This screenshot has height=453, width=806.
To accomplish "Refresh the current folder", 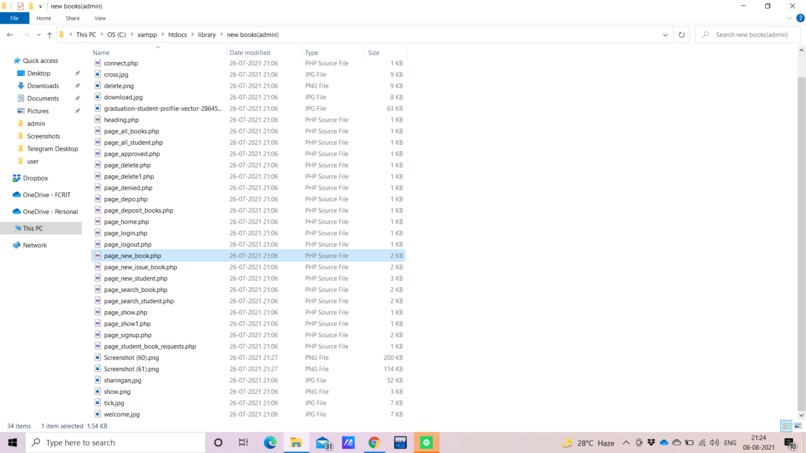I will pyautogui.click(x=682, y=34).
